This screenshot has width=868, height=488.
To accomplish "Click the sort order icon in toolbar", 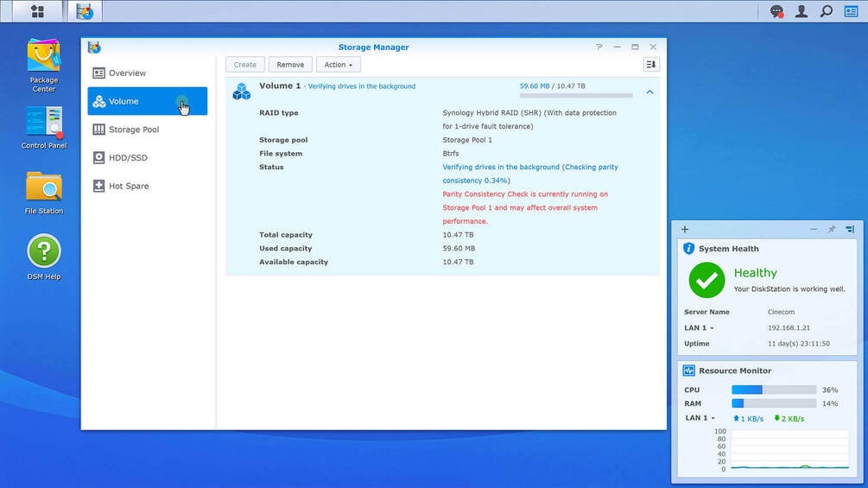I will [651, 64].
